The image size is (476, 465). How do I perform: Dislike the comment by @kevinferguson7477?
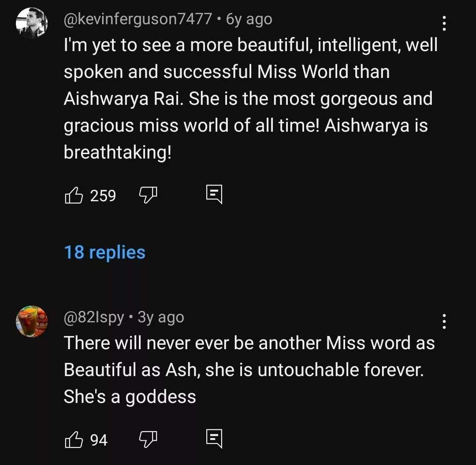pyautogui.click(x=149, y=194)
